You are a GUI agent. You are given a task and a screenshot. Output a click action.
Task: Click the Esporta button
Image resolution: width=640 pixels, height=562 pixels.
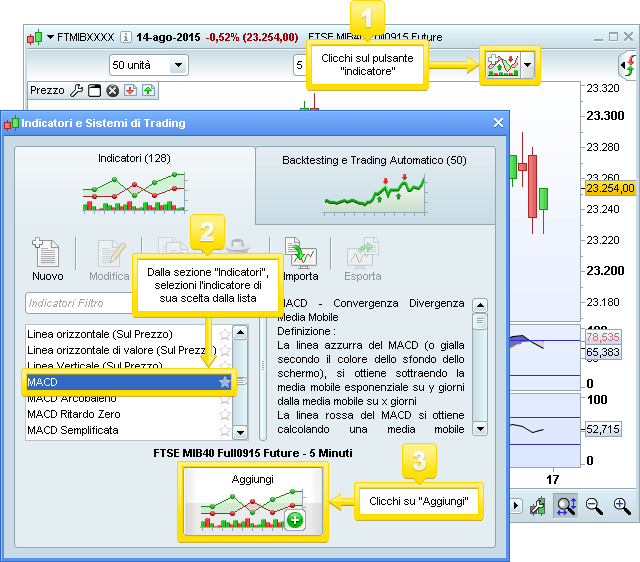363,259
